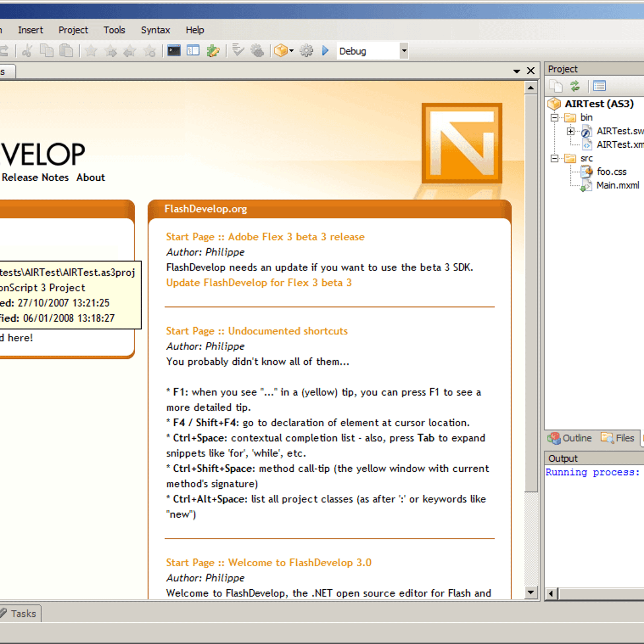Open the Help menu
644x644 pixels.
point(195,30)
